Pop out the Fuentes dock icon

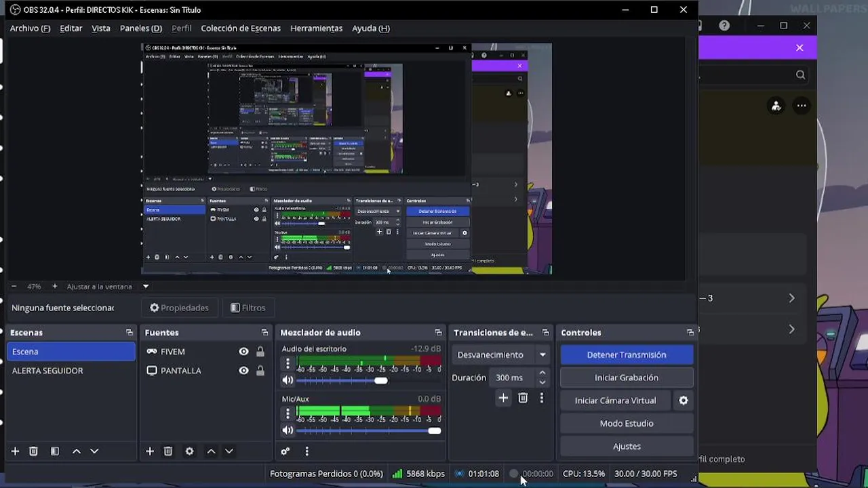(264, 333)
